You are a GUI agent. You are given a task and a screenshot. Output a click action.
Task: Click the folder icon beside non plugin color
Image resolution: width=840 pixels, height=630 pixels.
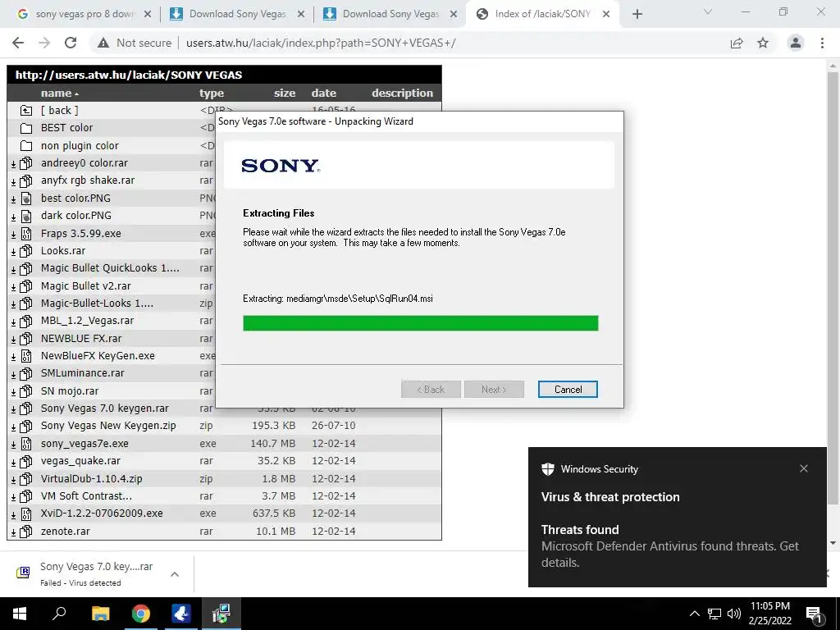pyautogui.click(x=25, y=146)
